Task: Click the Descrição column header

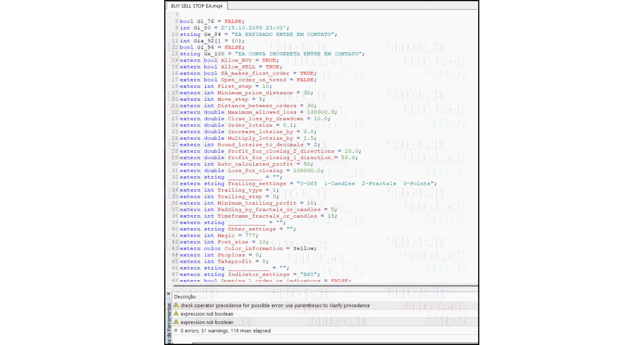Action: tap(185, 297)
